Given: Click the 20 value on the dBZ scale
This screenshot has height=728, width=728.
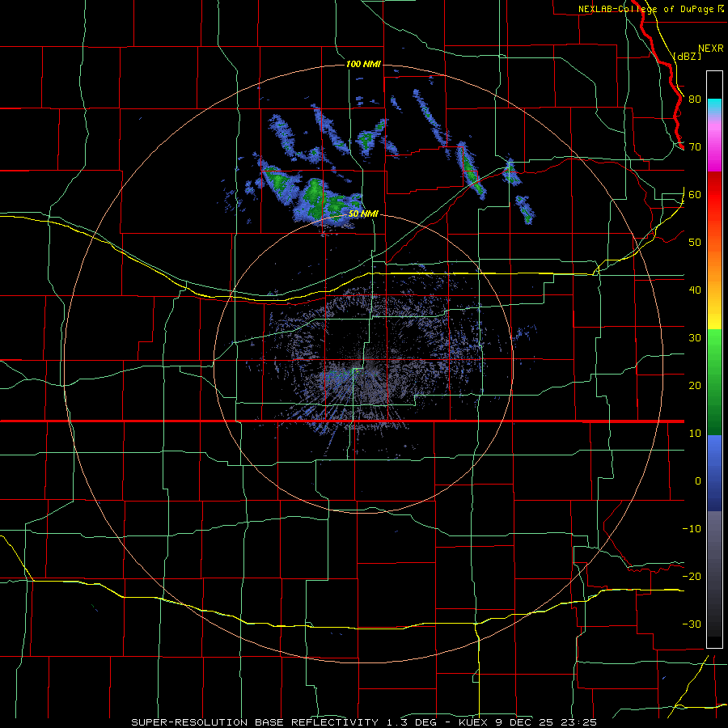Looking at the screenshot, I should tap(695, 385).
